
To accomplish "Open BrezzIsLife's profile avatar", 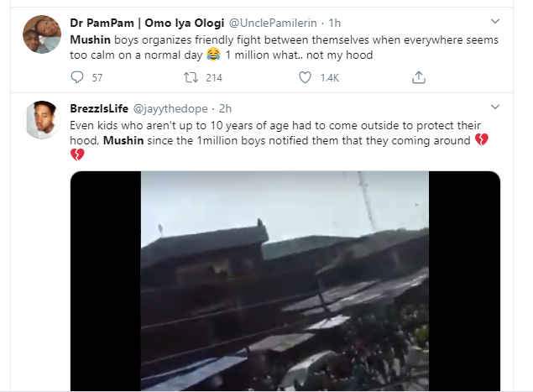I will (40, 121).
